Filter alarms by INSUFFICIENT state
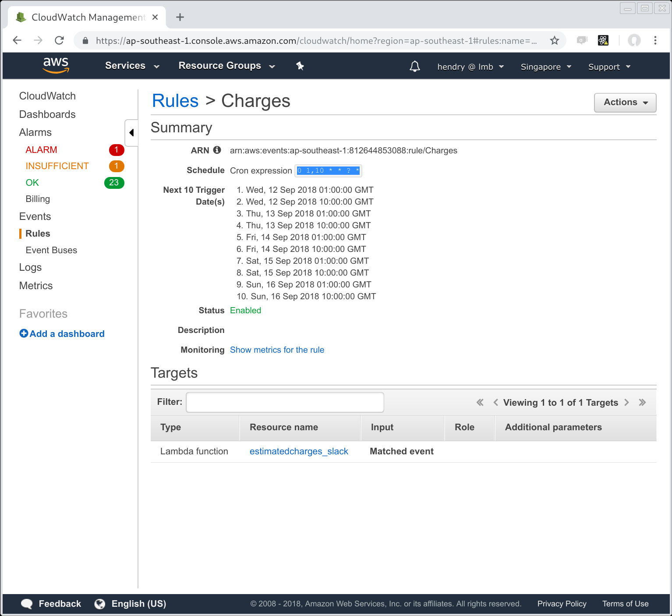Viewport: 672px width, 616px height. pos(57,166)
